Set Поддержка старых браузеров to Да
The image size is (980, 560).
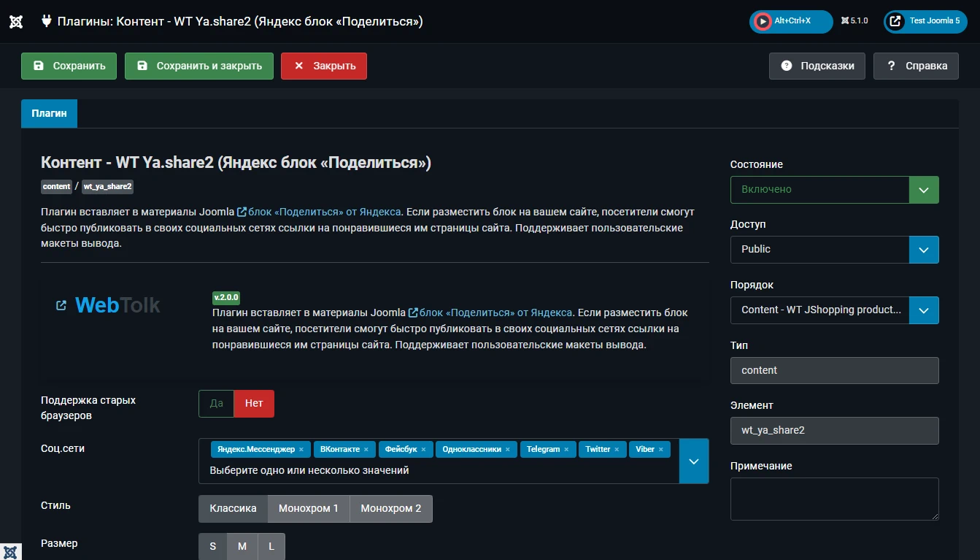(x=216, y=404)
